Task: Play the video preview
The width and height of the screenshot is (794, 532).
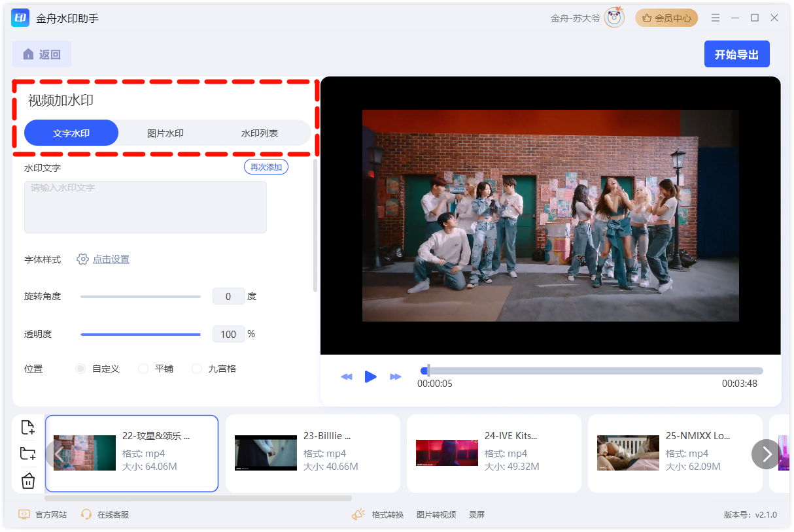Action: pos(371,376)
